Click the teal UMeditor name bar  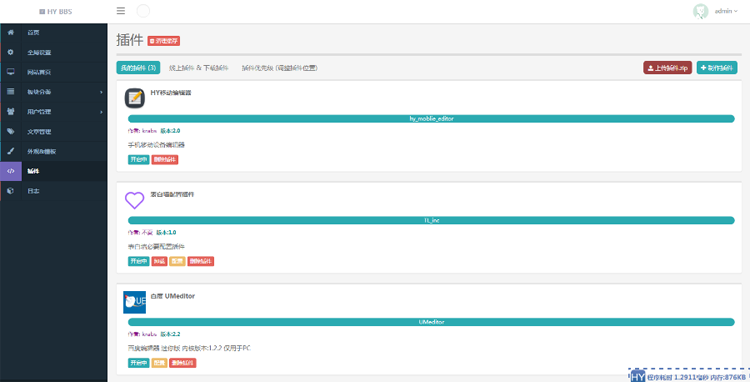(x=431, y=322)
